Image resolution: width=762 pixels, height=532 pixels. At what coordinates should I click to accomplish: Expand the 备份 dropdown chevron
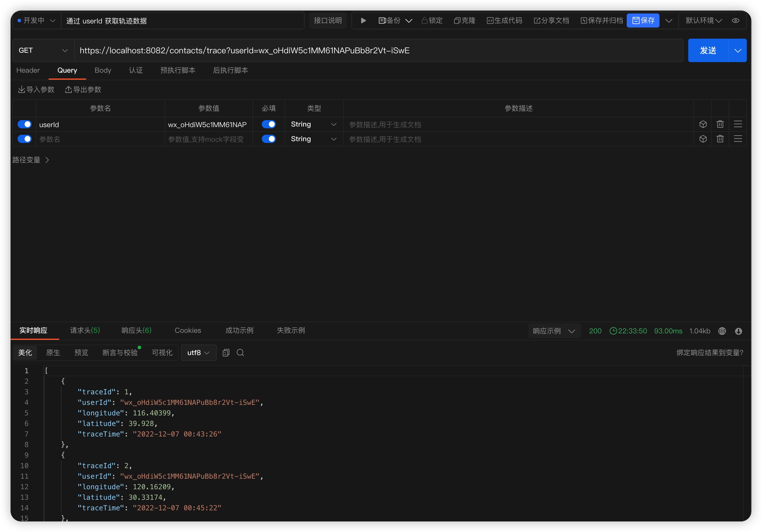(x=409, y=21)
